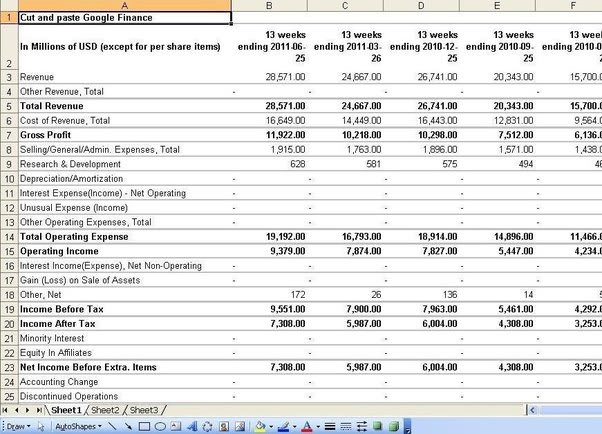Click '13 weeks ending 2010-12-25' header cell
The width and height of the screenshot is (602, 434).
click(421, 46)
